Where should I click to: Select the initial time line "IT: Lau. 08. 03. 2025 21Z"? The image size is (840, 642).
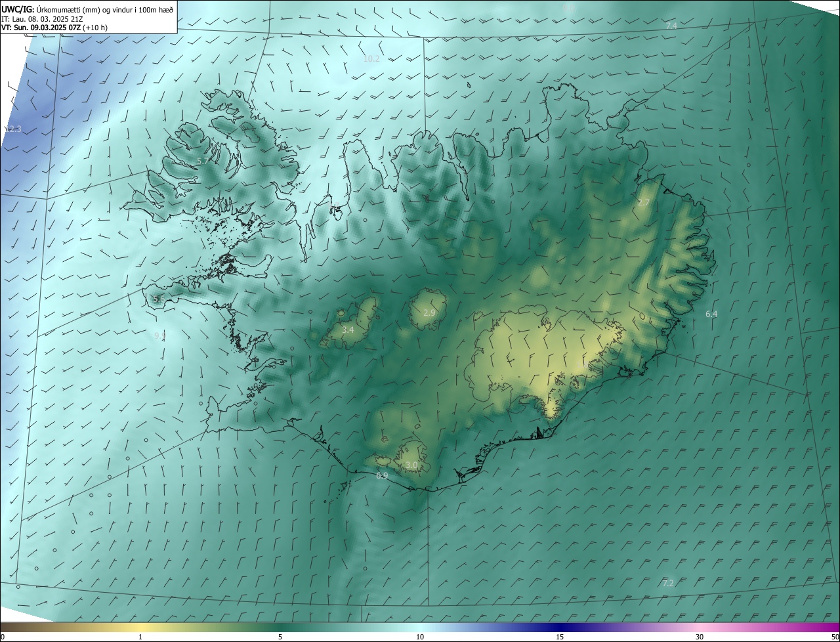pyautogui.click(x=42, y=19)
